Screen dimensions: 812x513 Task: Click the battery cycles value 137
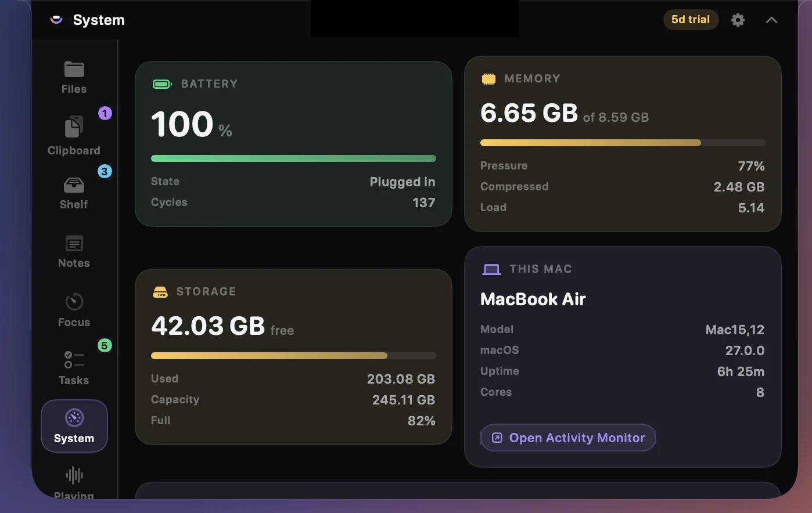click(424, 203)
